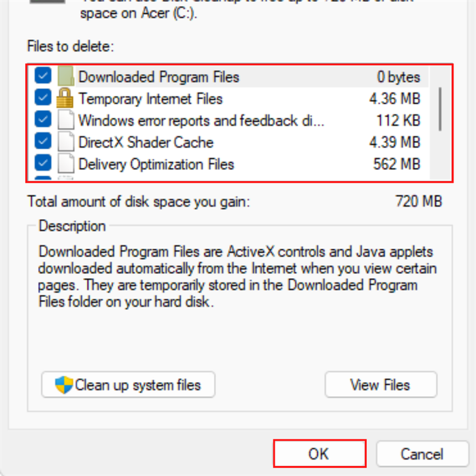Select the Delivery Optimization Files entry label
476x476 pixels.
[156, 165]
